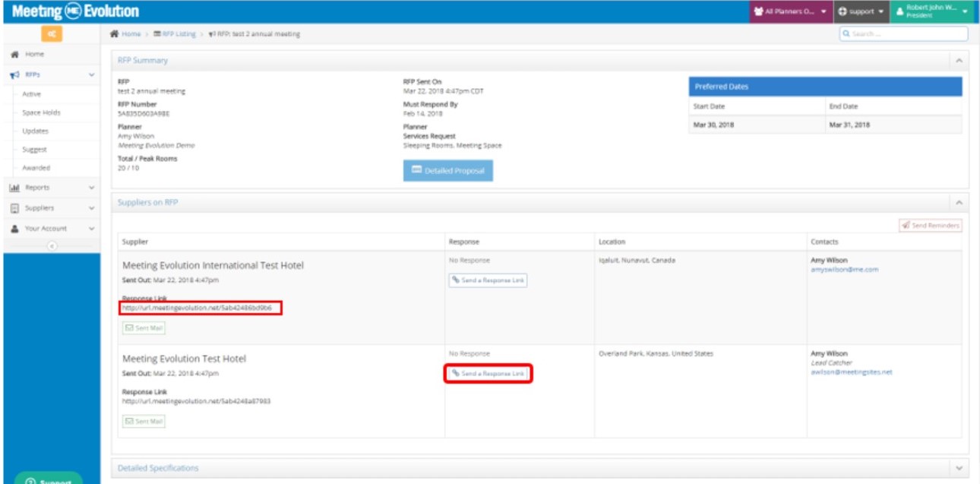Image resolution: width=980 pixels, height=484 pixels.
Task: Click the RFPs megaphone icon in sidebar
Action: coord(14,75)
